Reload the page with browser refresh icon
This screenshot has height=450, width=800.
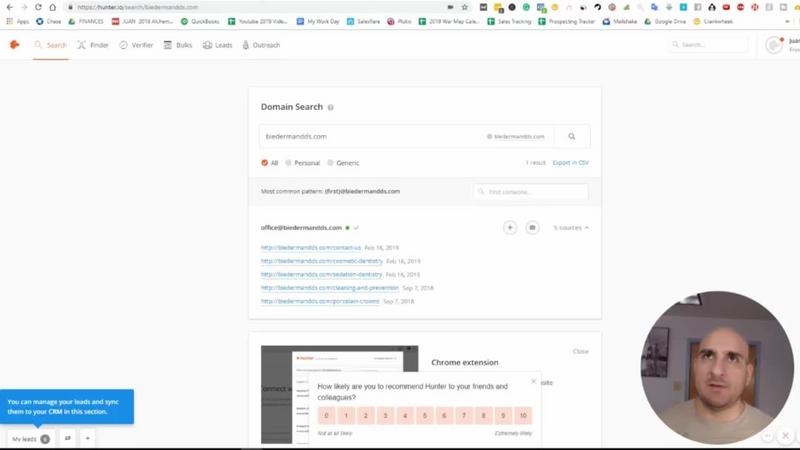pyautogui.click(x=38, y=7)
